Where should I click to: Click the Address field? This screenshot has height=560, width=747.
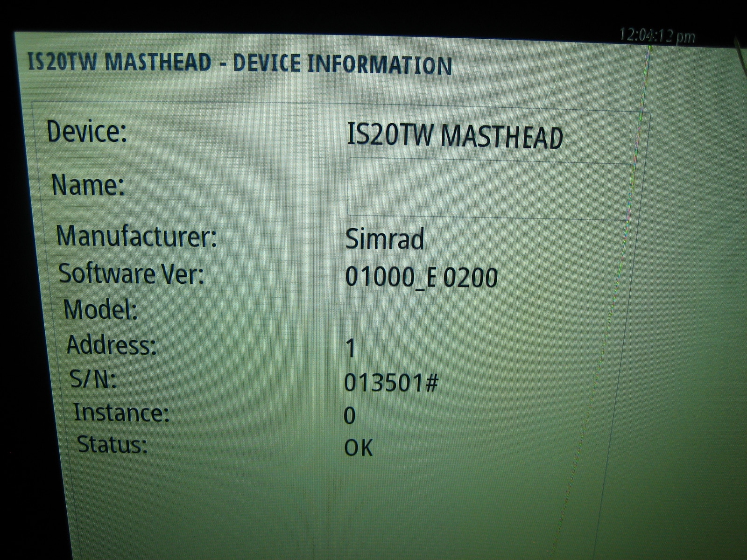(x=112, y=345)
